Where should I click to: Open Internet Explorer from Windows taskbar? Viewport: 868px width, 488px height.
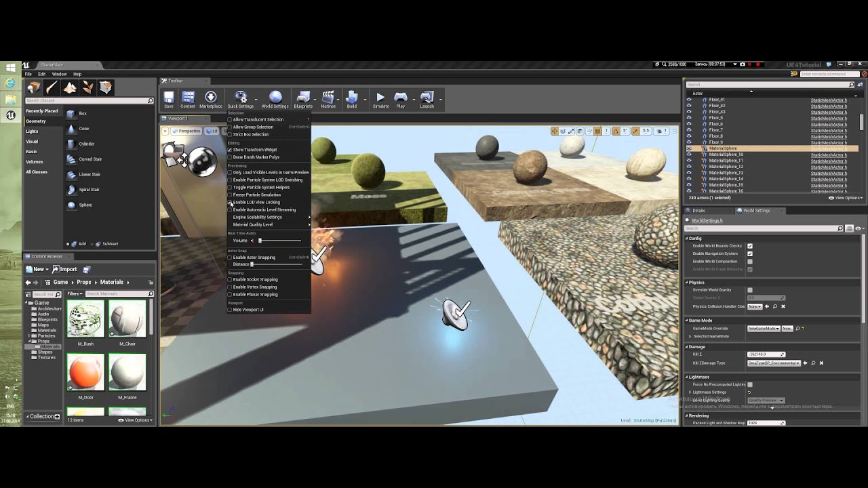[10, 83]
